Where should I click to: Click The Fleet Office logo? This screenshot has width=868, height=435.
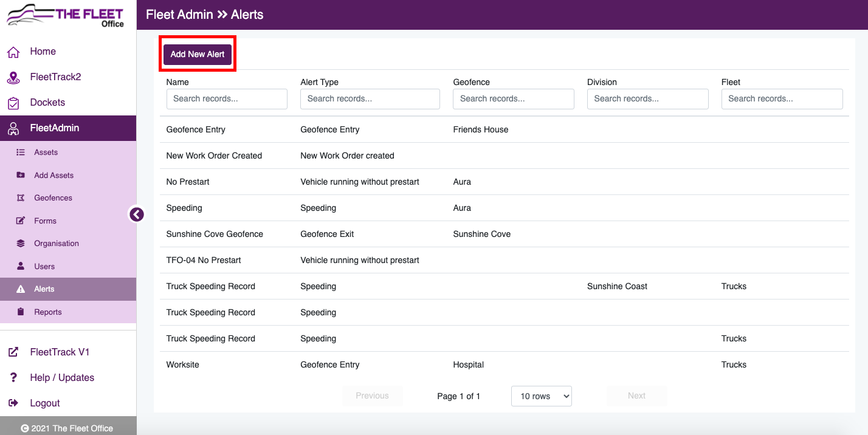(x=65, y=17)
